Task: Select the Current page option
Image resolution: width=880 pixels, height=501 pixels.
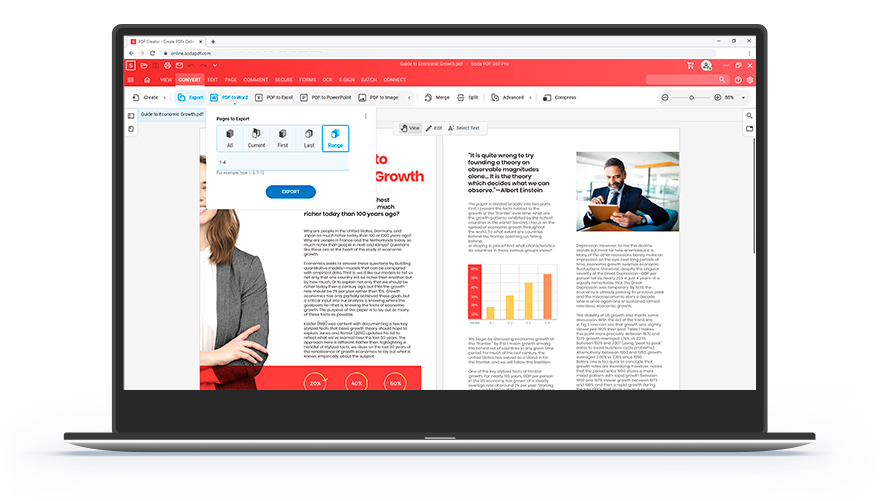Action: (x=256, y=138)
